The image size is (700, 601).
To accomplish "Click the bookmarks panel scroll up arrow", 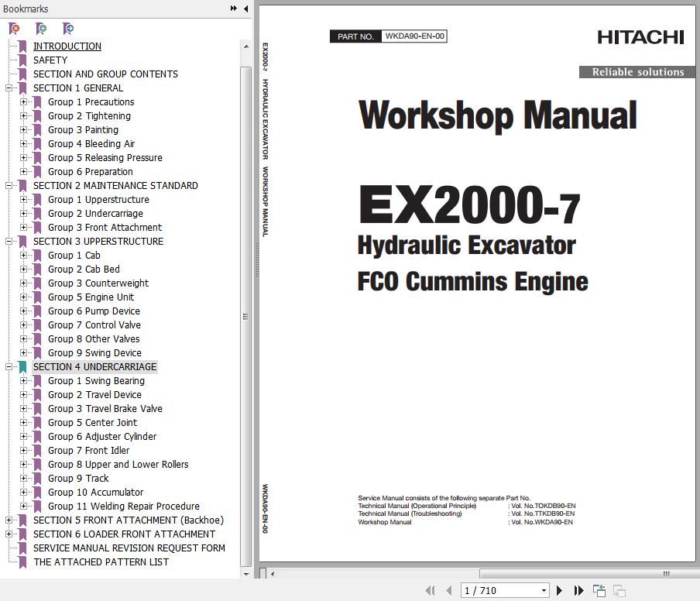I will tap(246, 46).
